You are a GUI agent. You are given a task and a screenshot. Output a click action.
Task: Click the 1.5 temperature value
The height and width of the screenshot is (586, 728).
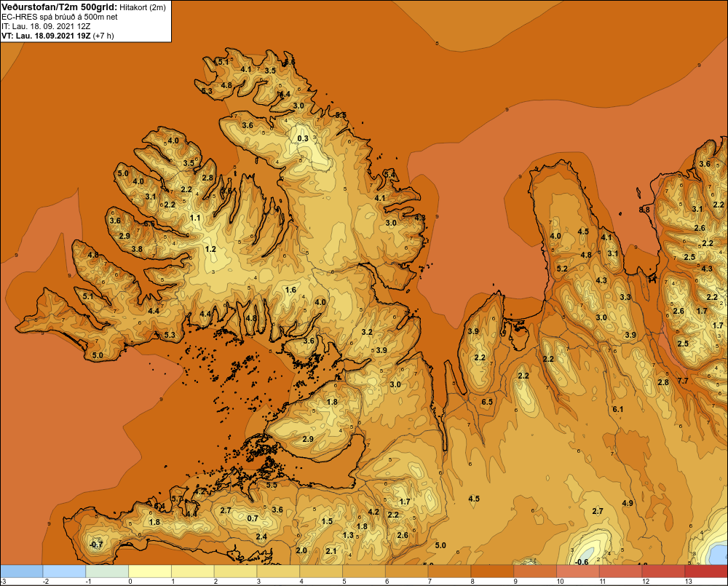pyautogui.click(x=327, y=521)
